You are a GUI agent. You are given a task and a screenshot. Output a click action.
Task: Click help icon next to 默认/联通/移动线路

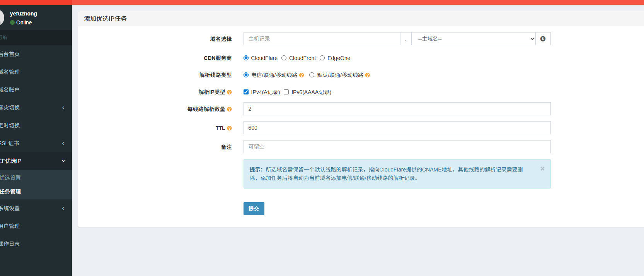pos(368,75)
